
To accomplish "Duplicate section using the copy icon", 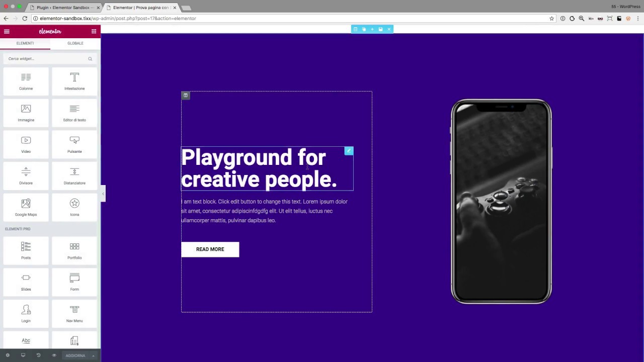I will [364, 30].
